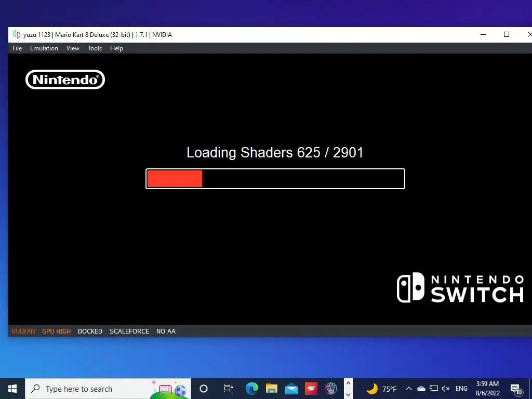Toggle the DOCKED mode status button

[x=90, y=331]
